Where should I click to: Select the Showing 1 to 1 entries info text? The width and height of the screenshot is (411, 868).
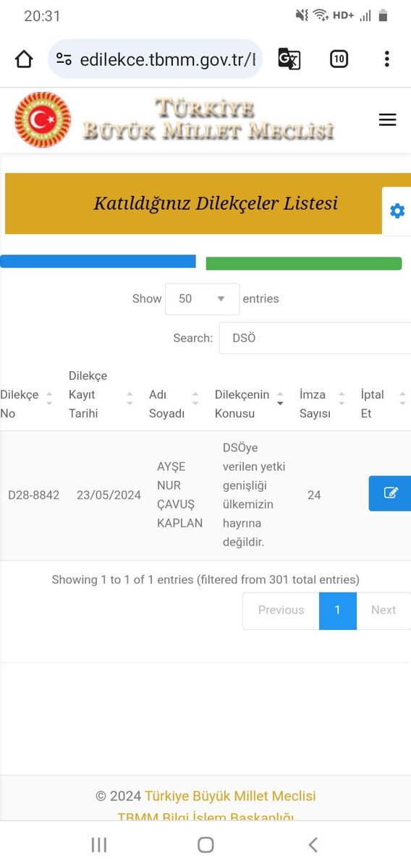point(205,579)
